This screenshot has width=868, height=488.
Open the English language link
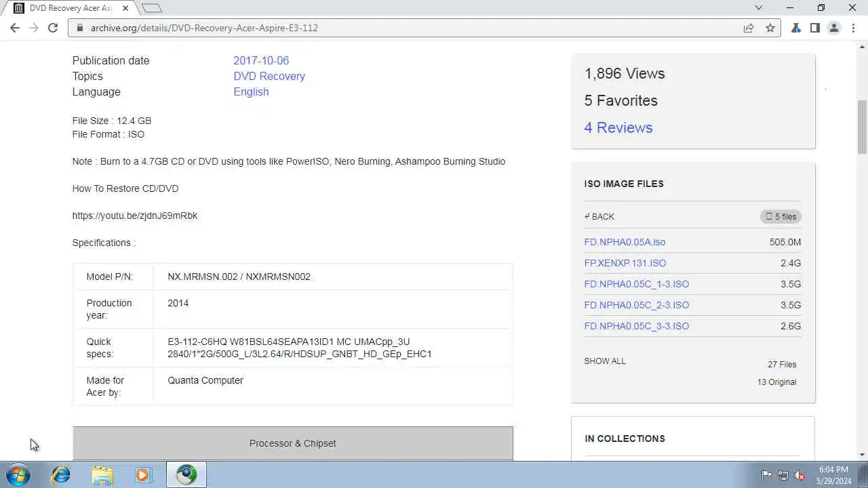pyautogui.click(x=251, y=91)
